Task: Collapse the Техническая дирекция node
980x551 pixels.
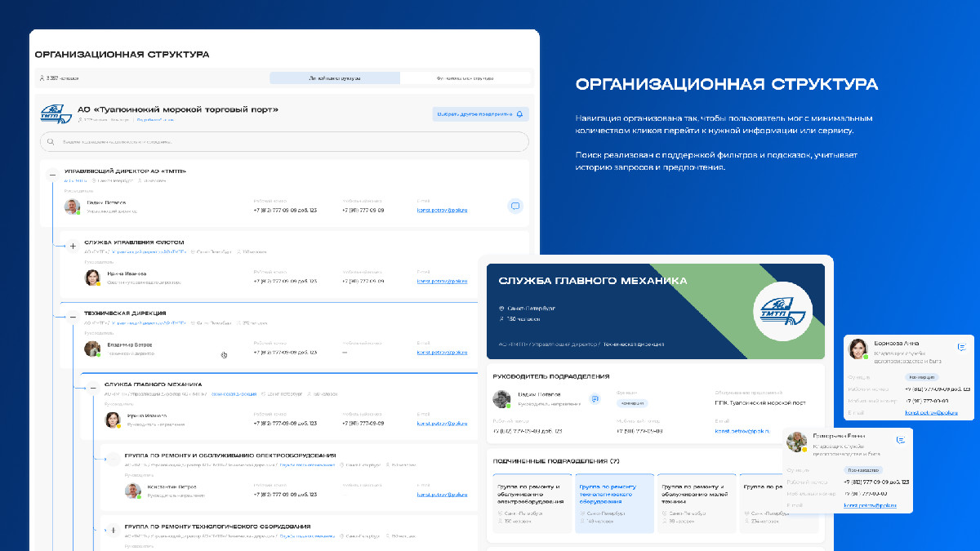Action: tap(73, 315)
